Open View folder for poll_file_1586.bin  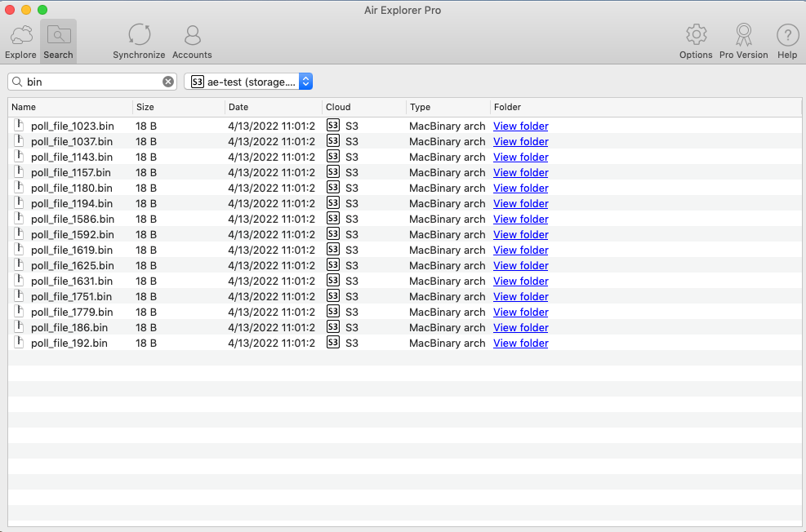pyautogui.click(x=521, y=219)
